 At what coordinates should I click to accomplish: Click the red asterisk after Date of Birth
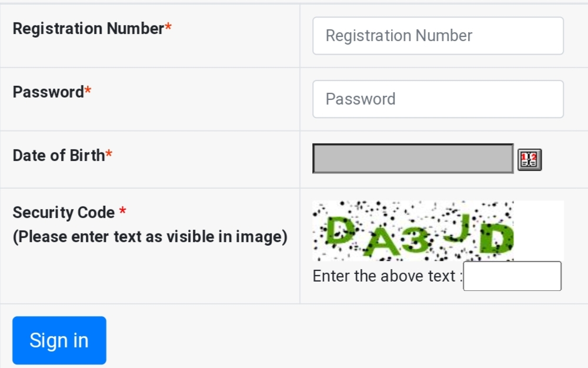click(109, 155)
